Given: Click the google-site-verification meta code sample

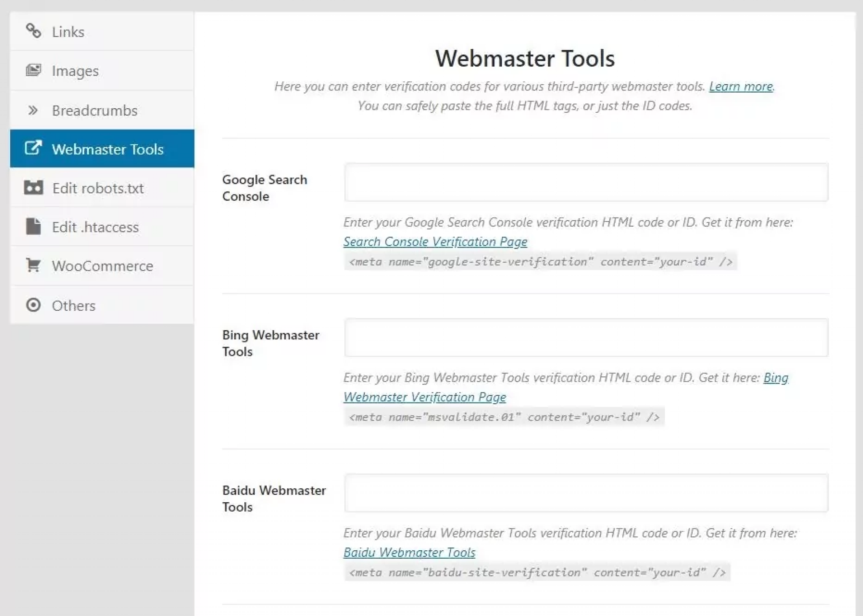Looking at the screenshot, I should 541,261.
